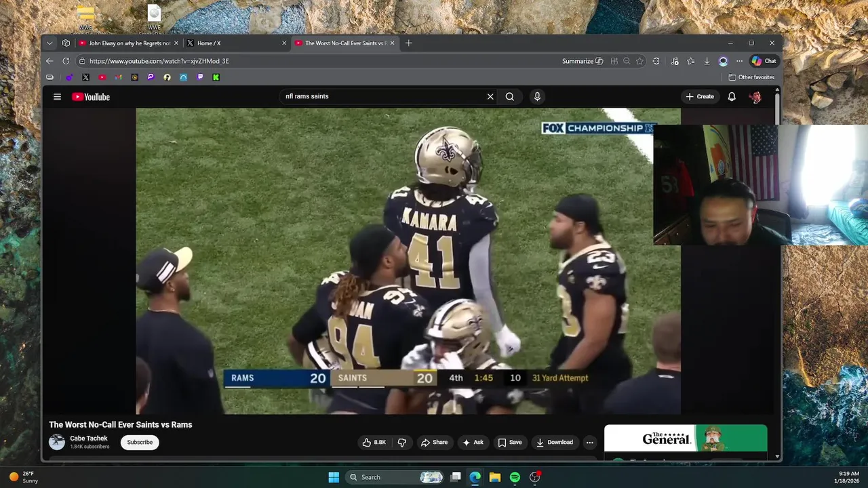Image resolution: width=868 pixels, height=488 pixels.
Task: Click the taskbar Search box
Action: 395,477
